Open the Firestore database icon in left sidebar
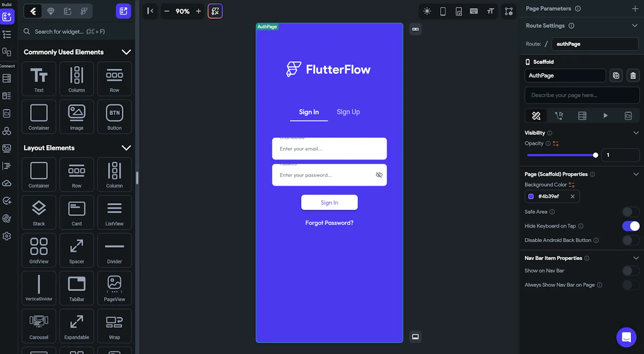 (x=6, y=78)
